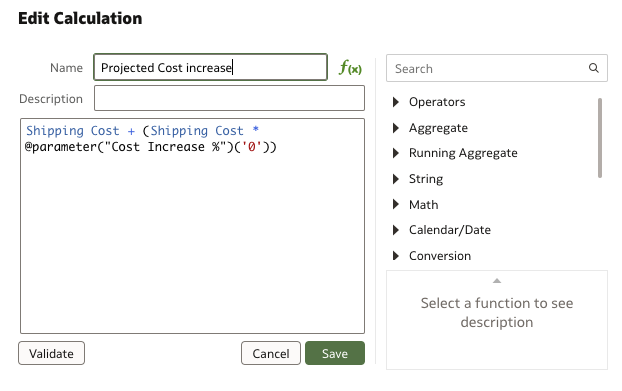This screenshot has height=391, width=622.
Task: Expand the String functions arrow
Action: pos(395,179)
